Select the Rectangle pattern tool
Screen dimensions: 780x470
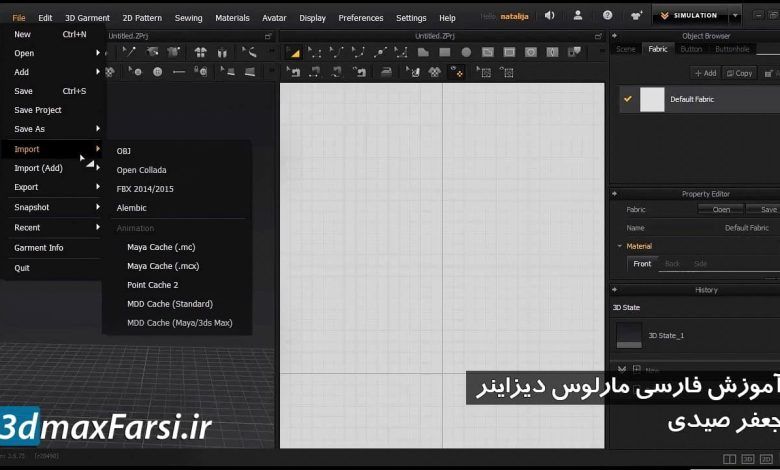click(445, 52)
